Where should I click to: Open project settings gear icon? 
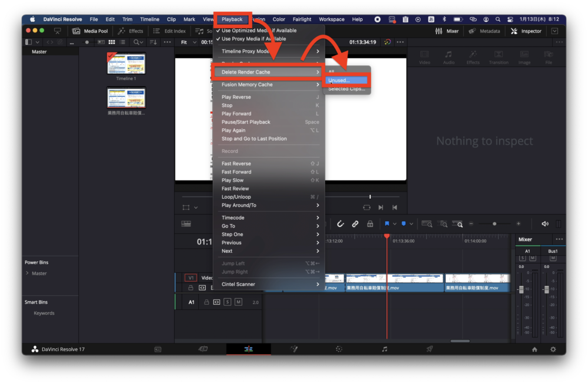pos(553,349)
